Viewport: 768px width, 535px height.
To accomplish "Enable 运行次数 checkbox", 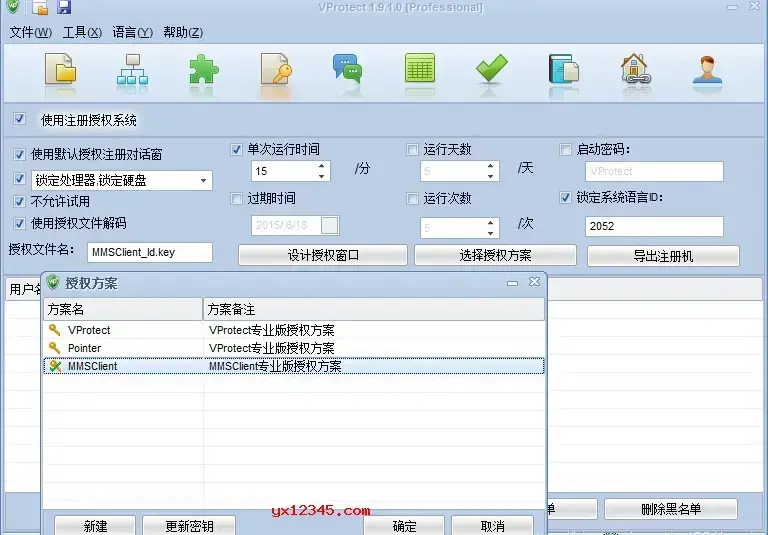I will (x=412, y=198).
